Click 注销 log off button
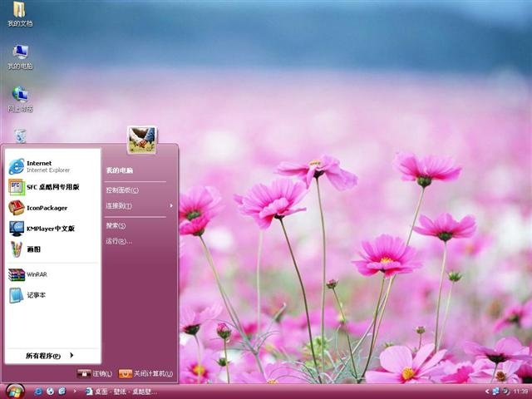Screen dimensions: 532x399 pyautogui.click(x=94, y=373)
